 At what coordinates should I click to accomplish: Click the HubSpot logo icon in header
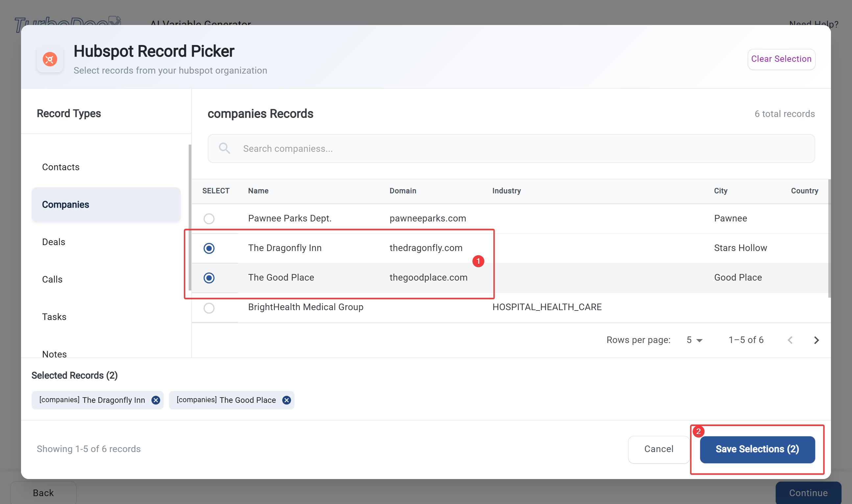point(50,59)
